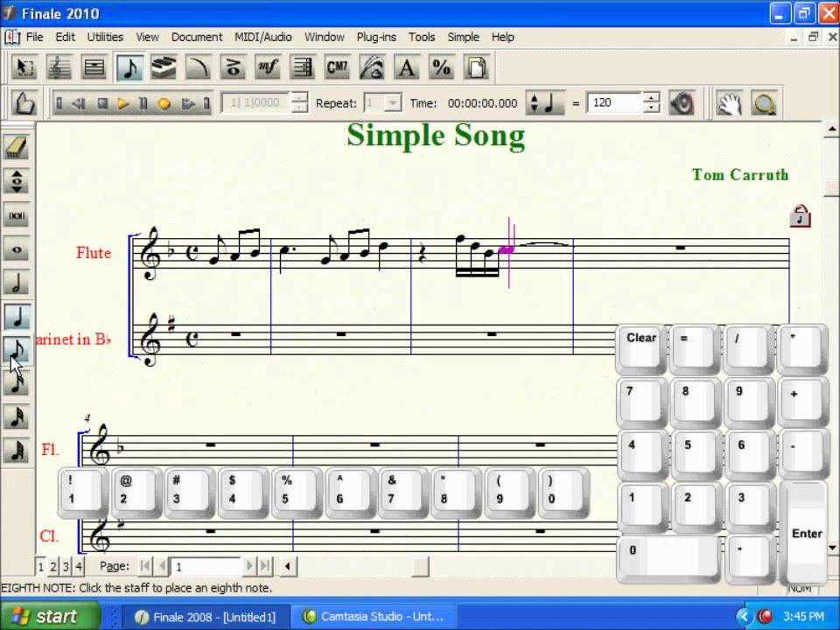The height and width of the screenshot is (630, 840).
Task: Go to last page arrow
Action: (x=264, y=566)
